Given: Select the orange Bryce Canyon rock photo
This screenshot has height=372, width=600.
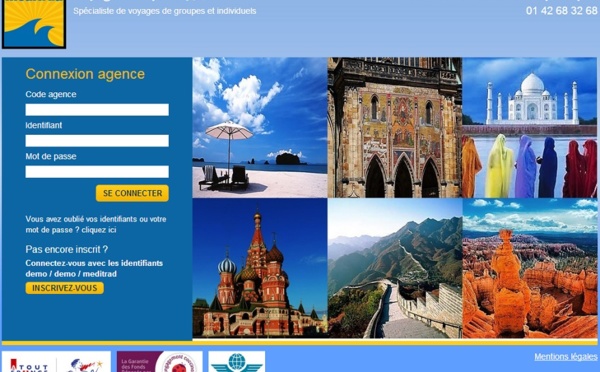Looking at the screenshot, I should pyautogui.click(x=530, y=268).
